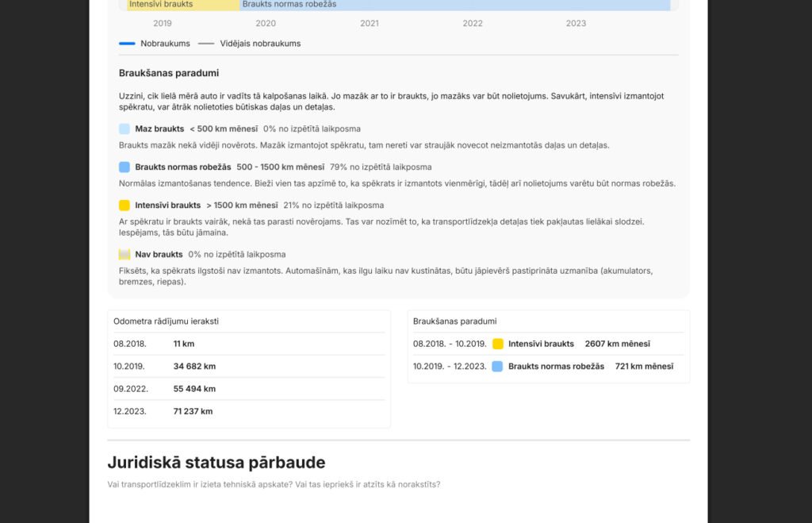
Task: Click yellow icon in 08.2018. - 10.2019. row
Action: point(498,344)
